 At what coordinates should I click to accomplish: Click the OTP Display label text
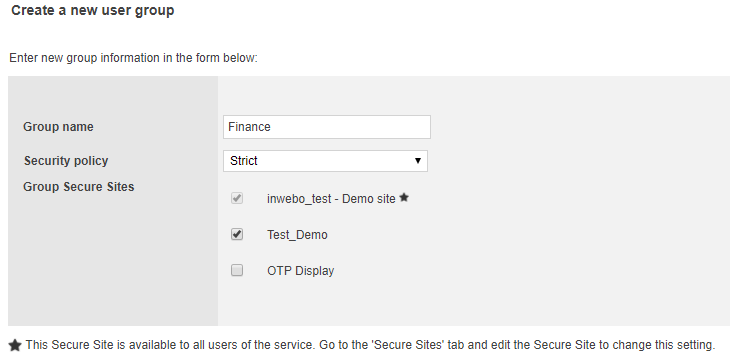point(300,271)
